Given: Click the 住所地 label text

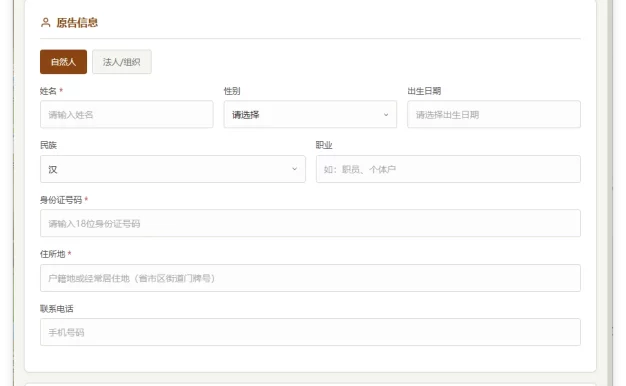Looking at the screenshot, I should pos(53,254).
